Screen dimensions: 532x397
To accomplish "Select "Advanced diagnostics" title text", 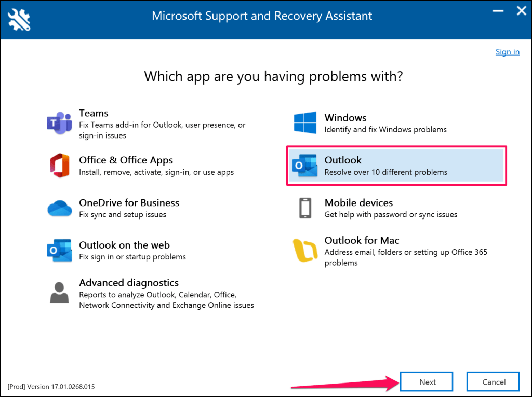I will (x=129, y=282).
